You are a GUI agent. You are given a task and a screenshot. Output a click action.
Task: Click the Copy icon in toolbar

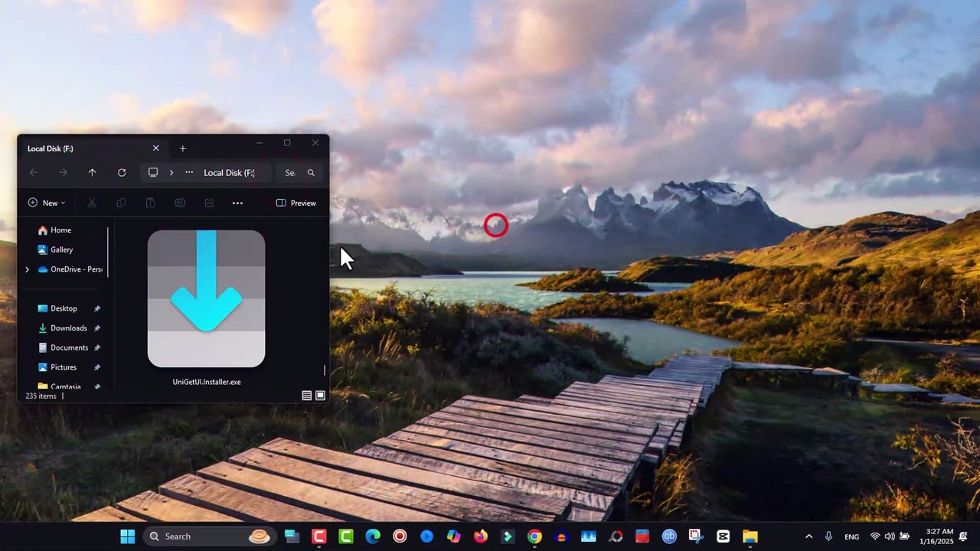click(x=121, y=203)
